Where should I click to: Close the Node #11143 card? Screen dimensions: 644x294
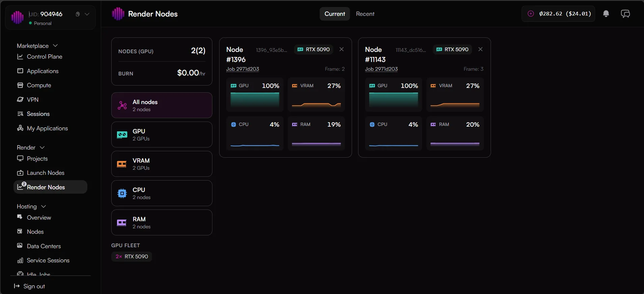(x=480, y=49)
